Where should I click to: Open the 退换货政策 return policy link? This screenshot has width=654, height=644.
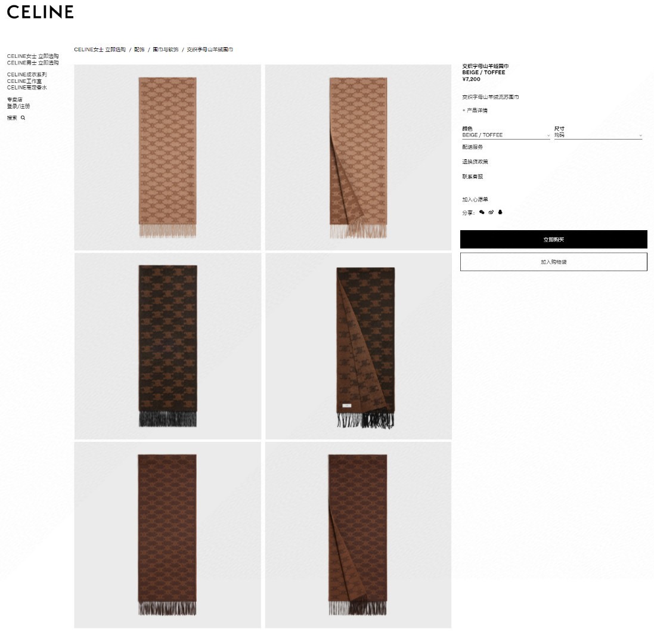(475, 162)
